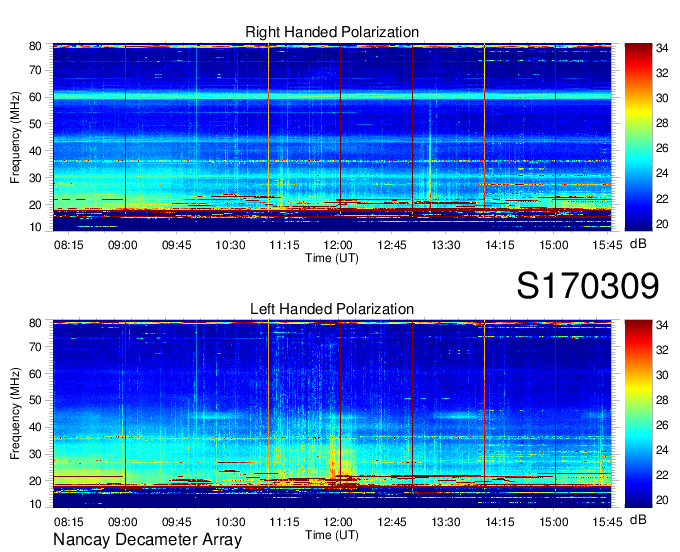Click the dB unit label beside the lower scale
This screenshot has height=552, width=680.
[x=638, y=520]
